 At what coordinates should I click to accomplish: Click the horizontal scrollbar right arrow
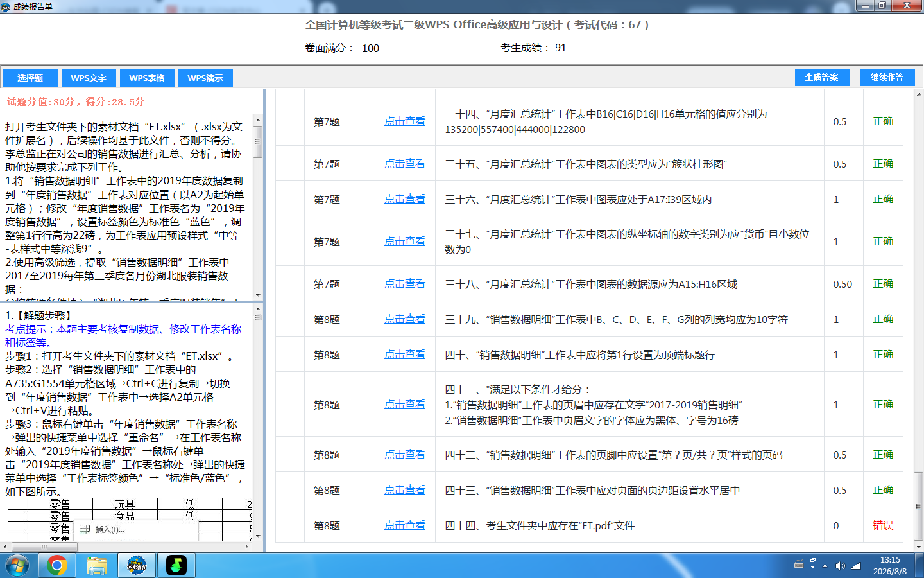(247, 547)
